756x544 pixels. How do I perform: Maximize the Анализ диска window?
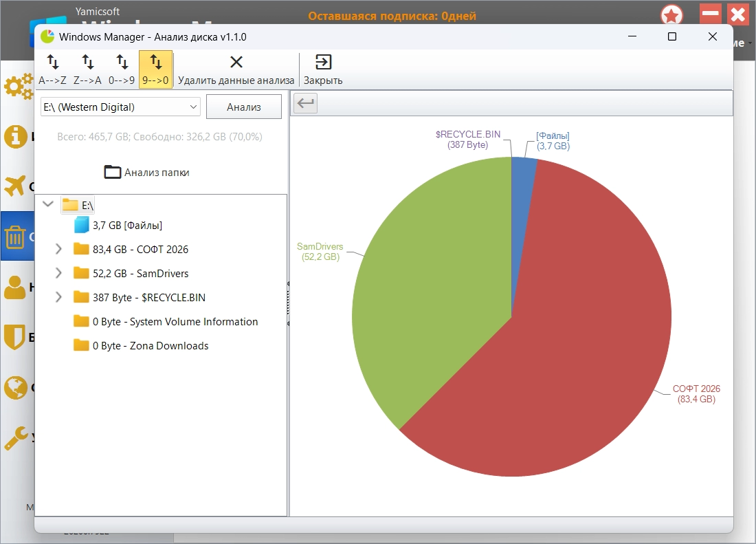672,36
